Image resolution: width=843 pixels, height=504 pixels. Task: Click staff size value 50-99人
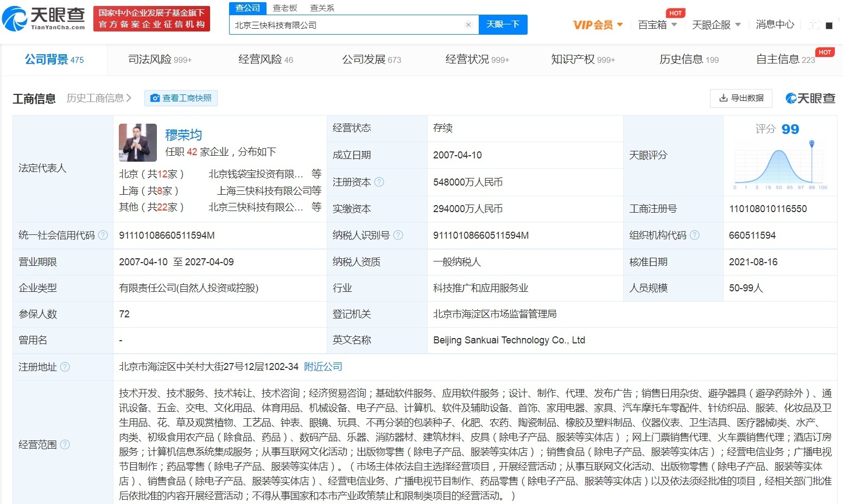point(746,288)
